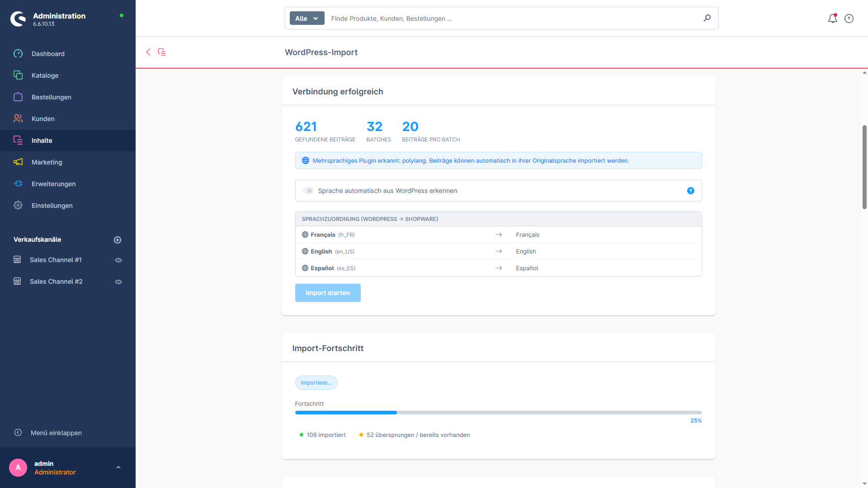Select the Inhalte menu item
This screenshot has height=488, width=868.
click(x=68, y=141)
